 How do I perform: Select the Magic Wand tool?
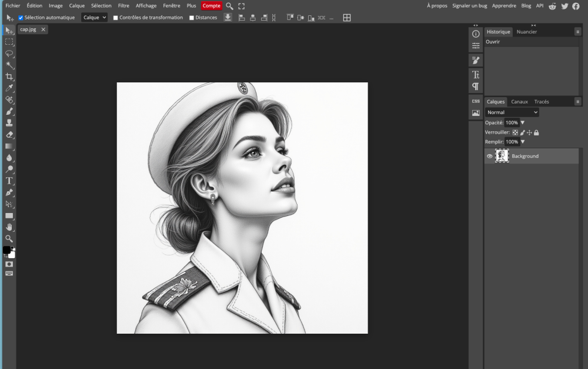9,65
